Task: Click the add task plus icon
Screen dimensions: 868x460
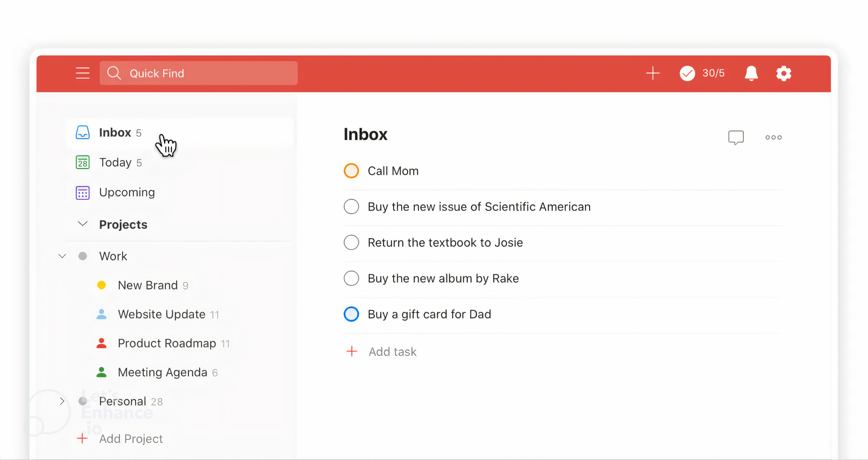Action: 351,351
